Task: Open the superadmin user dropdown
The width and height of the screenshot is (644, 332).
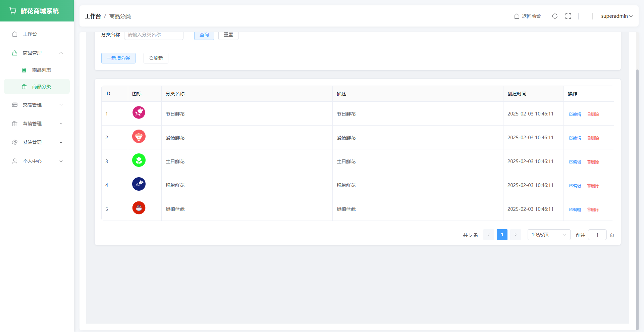Action: point(616,16)
